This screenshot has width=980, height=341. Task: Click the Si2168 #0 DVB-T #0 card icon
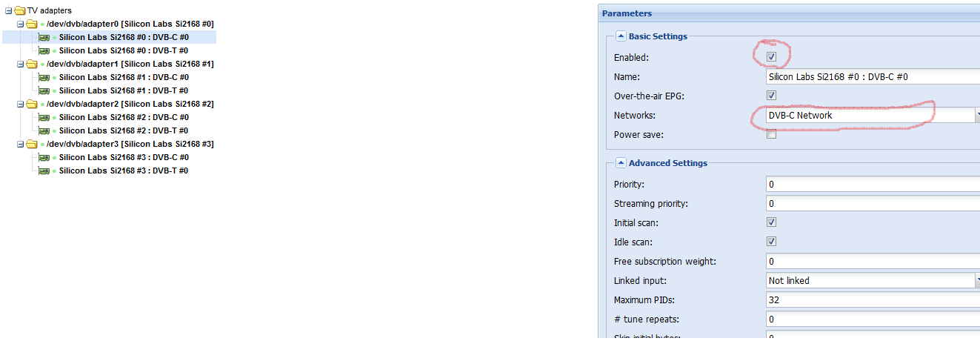pos(44,50)
